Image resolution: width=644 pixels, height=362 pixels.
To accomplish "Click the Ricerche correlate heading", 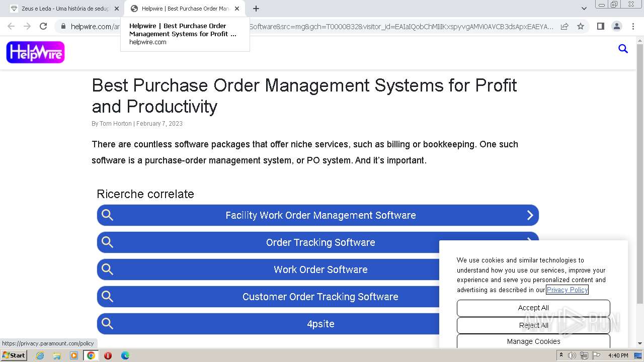I will click(145, 194).
